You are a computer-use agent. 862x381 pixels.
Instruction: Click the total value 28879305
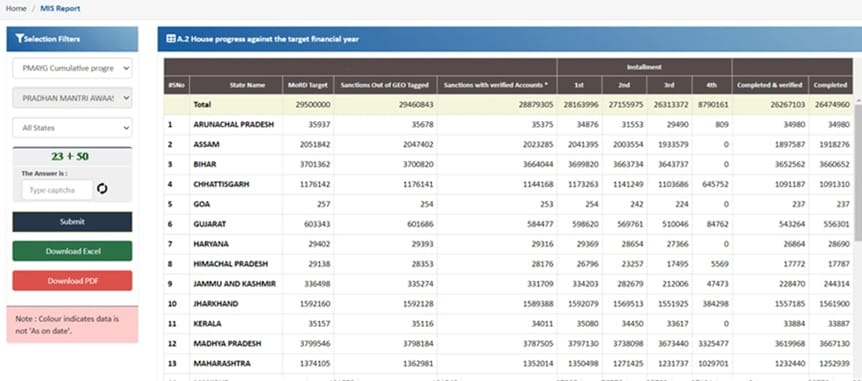[x=535, y=104]
